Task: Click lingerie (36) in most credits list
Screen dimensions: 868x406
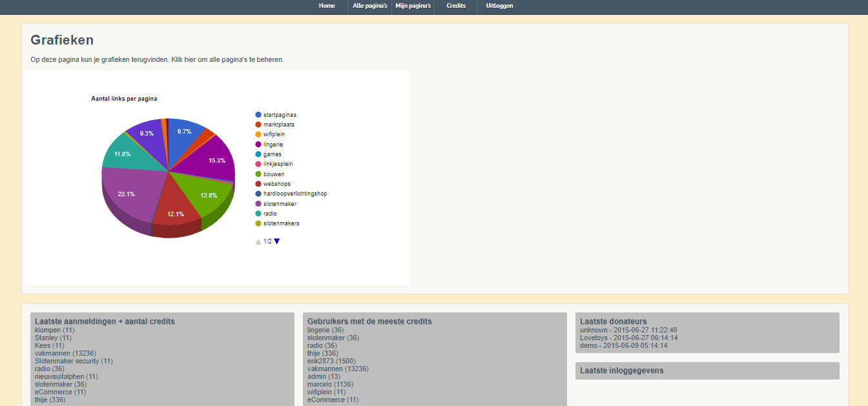Action: point(325,330)
